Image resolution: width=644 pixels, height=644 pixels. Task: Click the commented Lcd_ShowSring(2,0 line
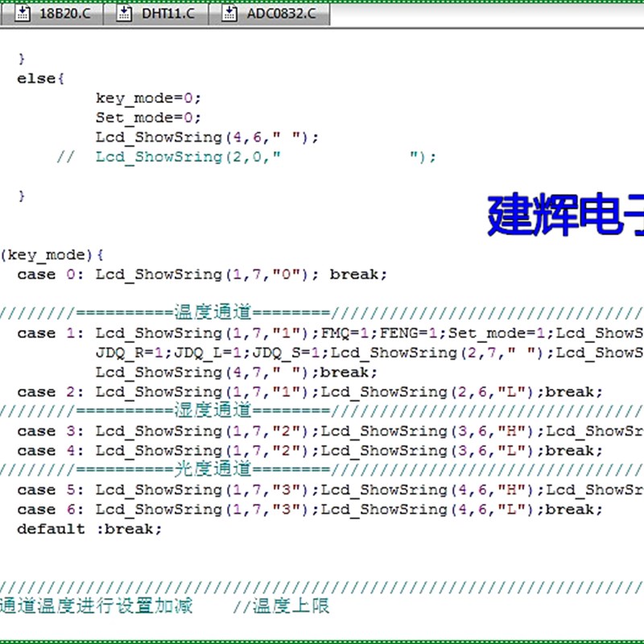coord(246,157)
